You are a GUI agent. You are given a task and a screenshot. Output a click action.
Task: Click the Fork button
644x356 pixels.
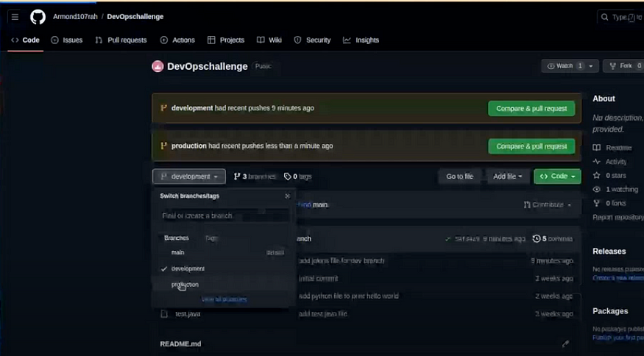click(623, 65)
